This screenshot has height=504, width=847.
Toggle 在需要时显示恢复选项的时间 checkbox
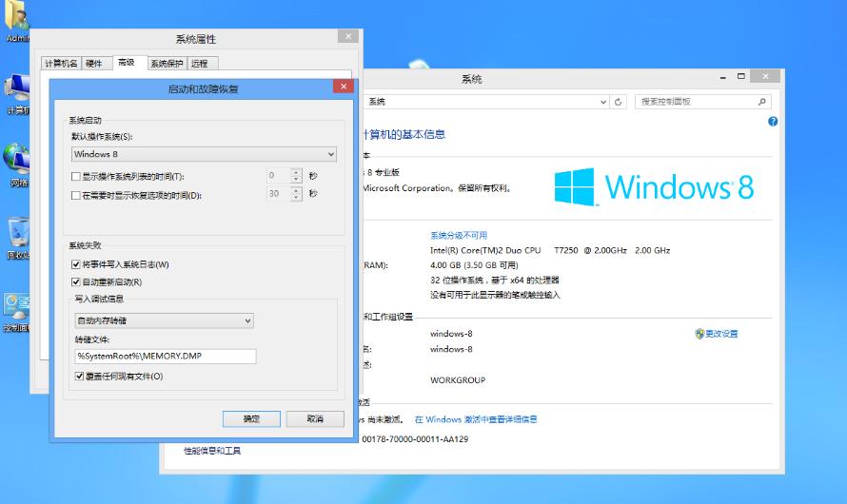click(76, 195)
